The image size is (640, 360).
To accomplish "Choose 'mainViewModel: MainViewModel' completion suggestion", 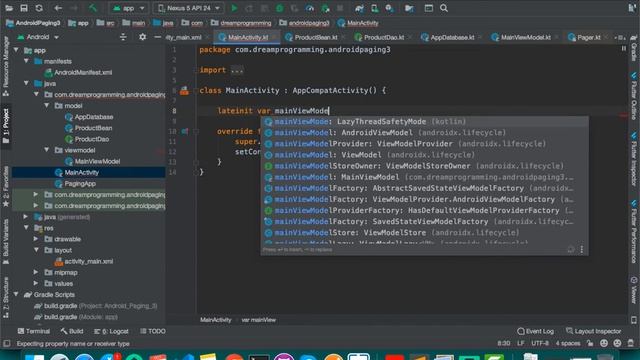I will point(424,177).
